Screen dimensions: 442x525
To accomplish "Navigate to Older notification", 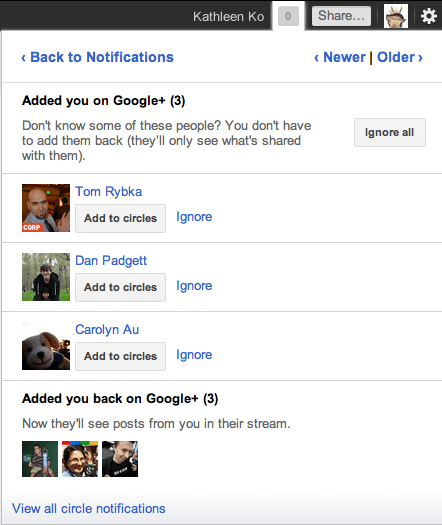I will (x=400, y=57).
